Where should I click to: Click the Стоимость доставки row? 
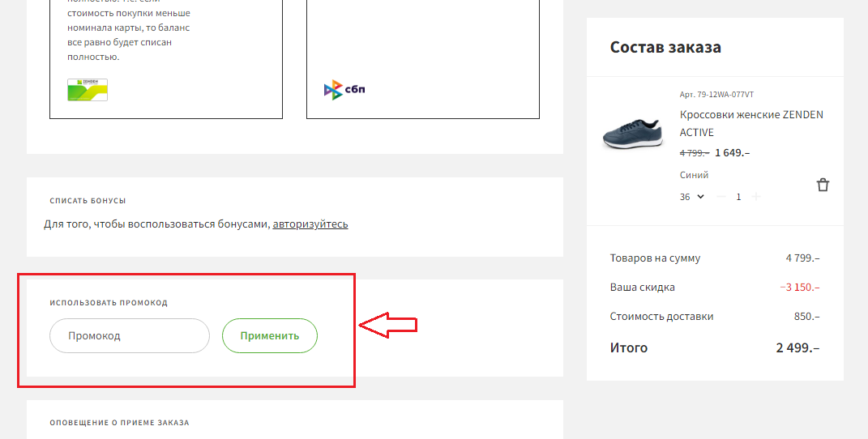[x=714, y=317]
